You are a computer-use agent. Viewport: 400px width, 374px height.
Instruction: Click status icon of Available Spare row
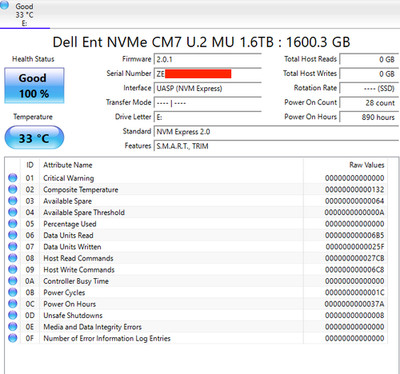[13, 200]
